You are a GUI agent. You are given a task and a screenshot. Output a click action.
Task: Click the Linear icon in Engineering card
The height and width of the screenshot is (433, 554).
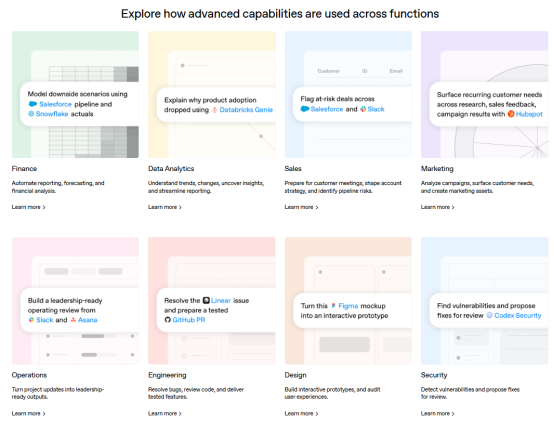tap(206, 300)
